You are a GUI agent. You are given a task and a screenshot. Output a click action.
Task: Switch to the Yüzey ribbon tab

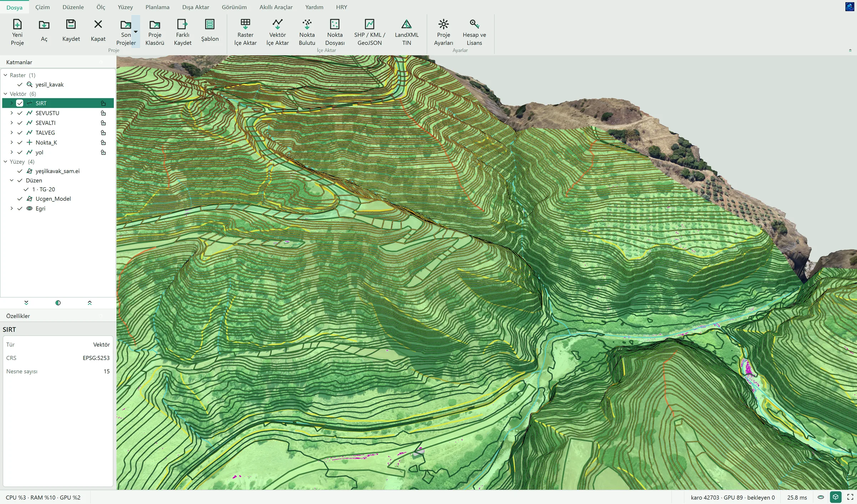click(x=125, y=7)
